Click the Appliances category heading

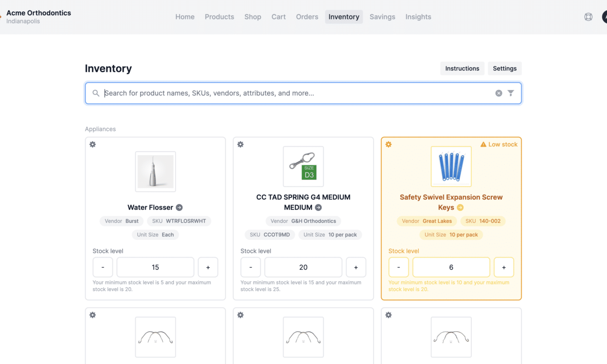pos(101,129)
